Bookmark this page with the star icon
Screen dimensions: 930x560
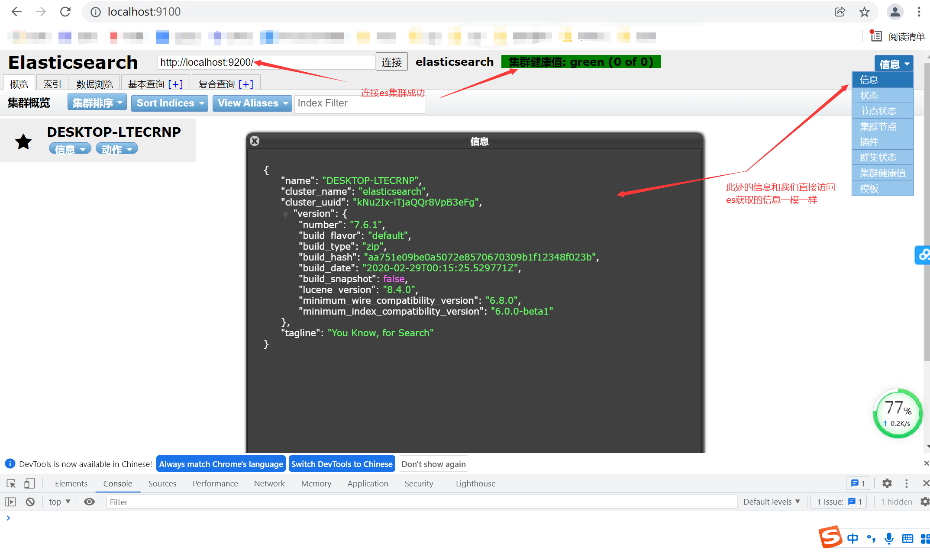[x=864, y=12]
